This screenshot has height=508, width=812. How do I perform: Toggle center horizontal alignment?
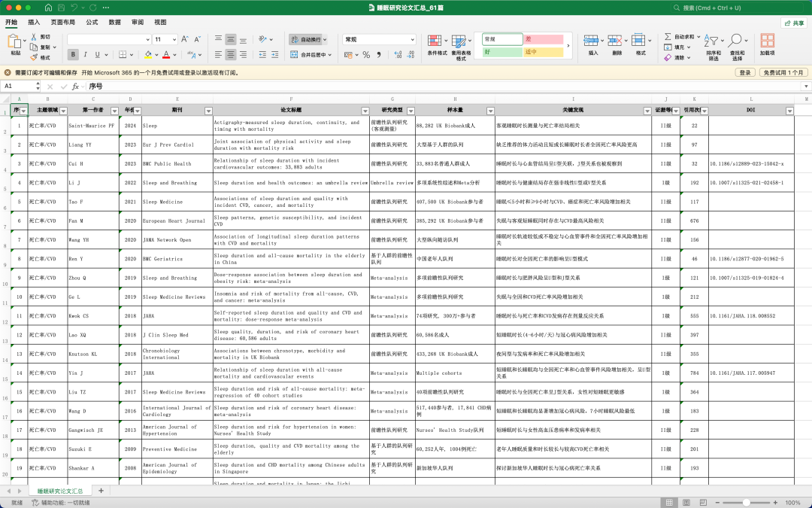coord(231,54)
